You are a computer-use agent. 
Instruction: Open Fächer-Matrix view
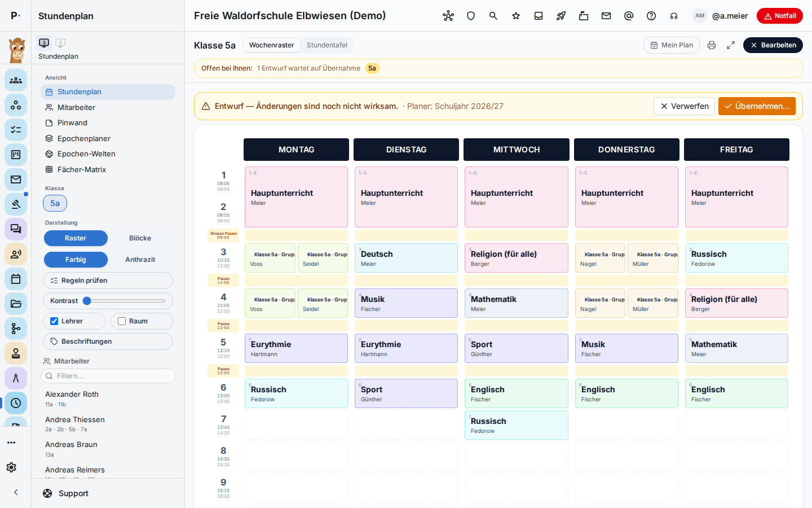108,169
